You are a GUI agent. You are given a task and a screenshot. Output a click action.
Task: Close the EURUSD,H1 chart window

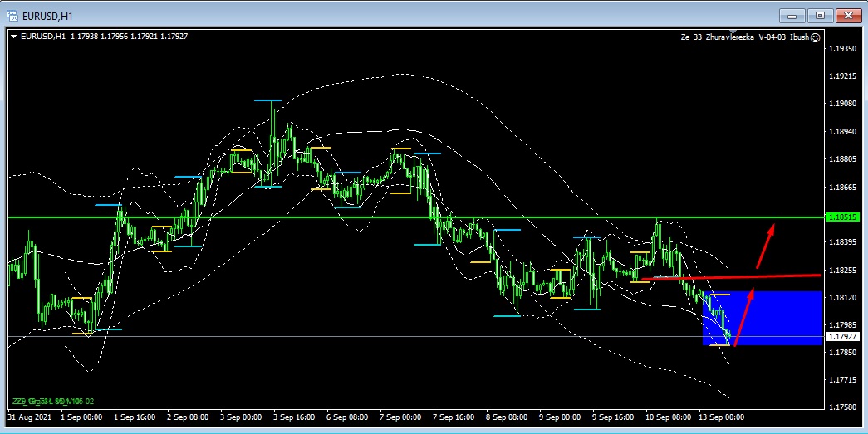tap(846, 14)
